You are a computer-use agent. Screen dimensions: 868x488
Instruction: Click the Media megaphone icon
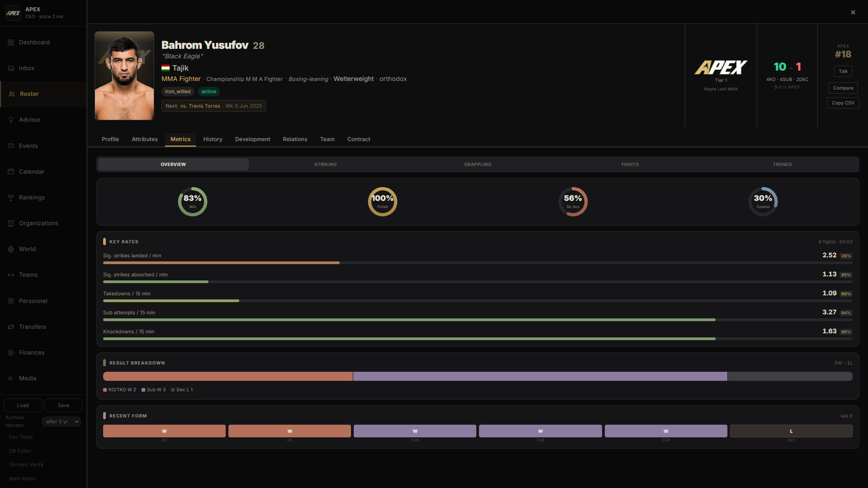(11, 378)
